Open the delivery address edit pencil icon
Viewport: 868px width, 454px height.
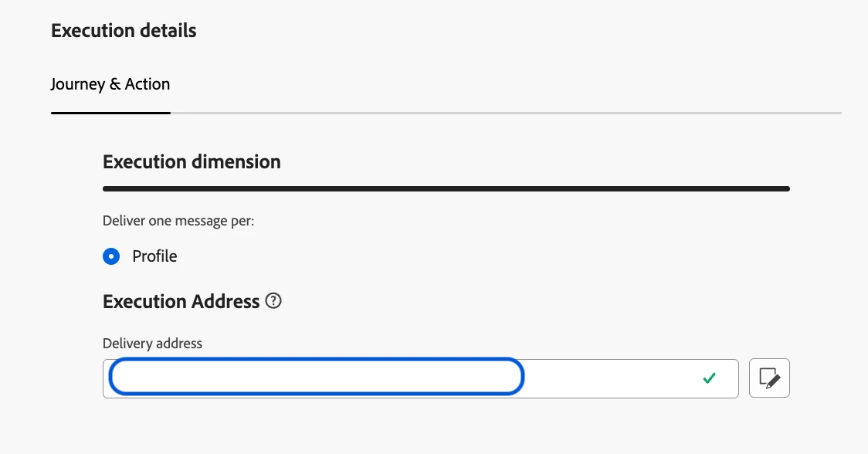(769, 378)
